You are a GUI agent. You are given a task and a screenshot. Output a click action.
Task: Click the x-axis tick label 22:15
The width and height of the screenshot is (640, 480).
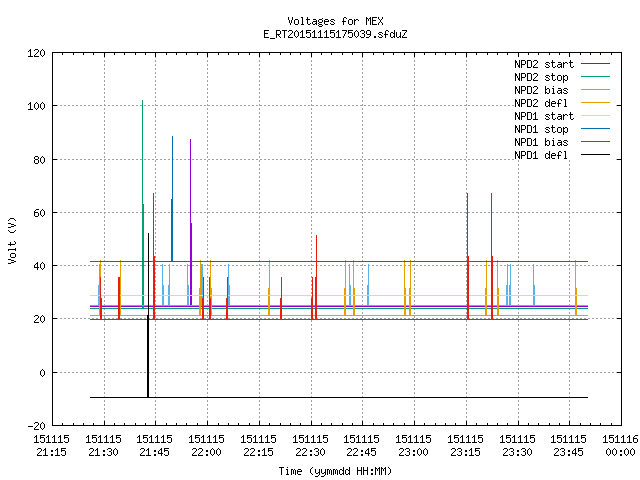pos(258,453)
